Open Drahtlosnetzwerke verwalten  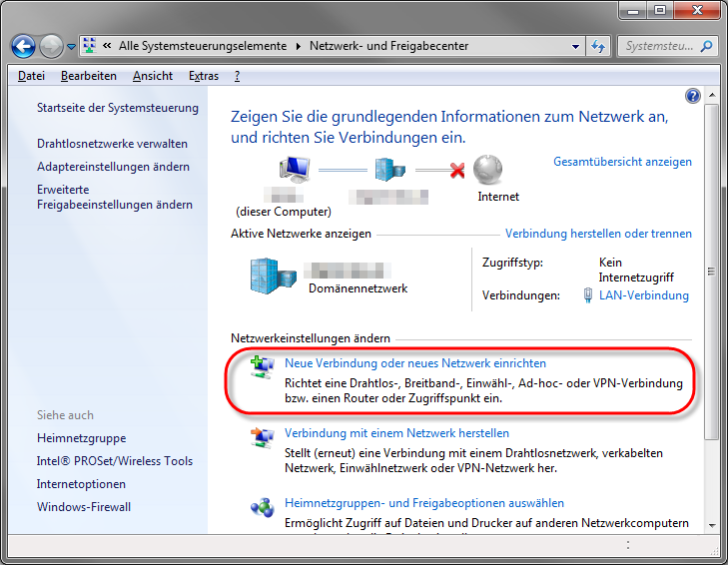coord(112,144)
